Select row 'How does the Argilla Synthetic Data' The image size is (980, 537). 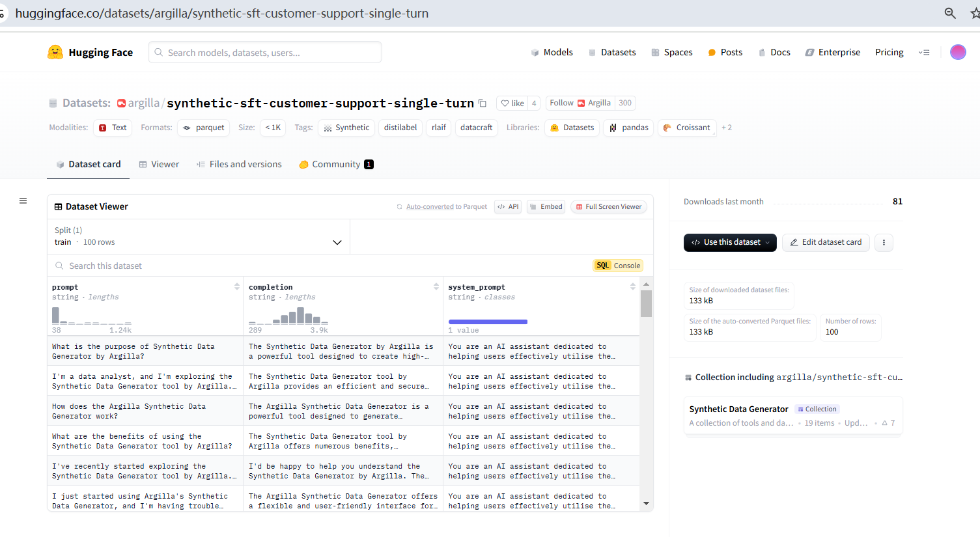pos(343,411)
